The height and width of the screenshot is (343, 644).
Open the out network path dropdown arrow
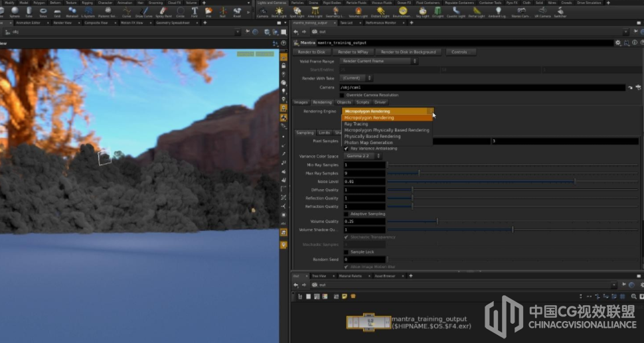tap(614, 285)
